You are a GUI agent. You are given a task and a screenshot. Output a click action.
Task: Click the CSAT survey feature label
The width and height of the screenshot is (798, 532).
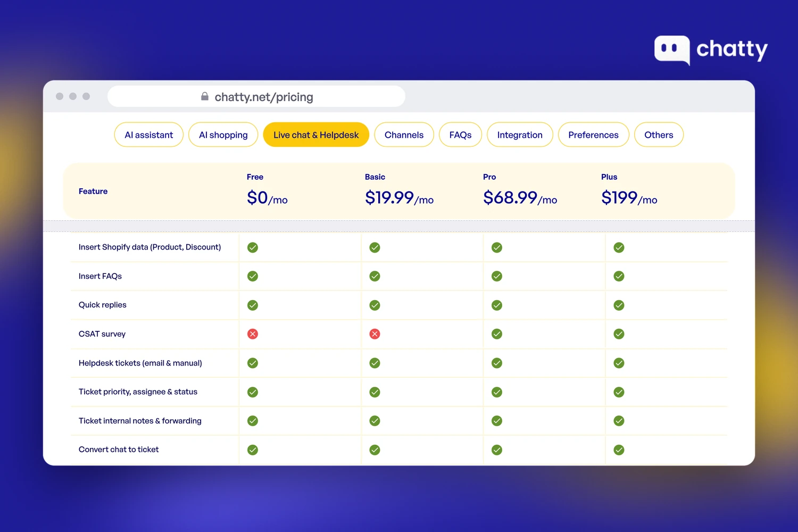102,334
